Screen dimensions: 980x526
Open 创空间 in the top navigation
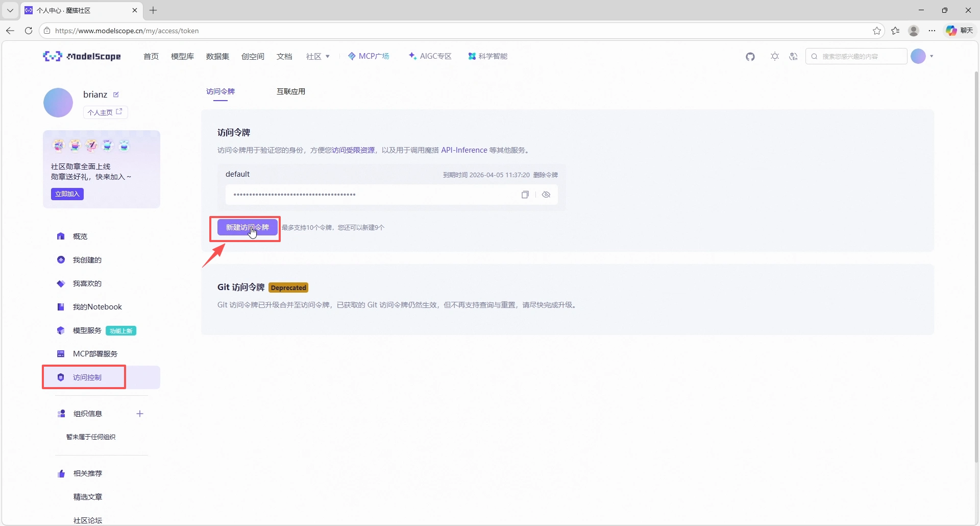[x=253, y=56]
